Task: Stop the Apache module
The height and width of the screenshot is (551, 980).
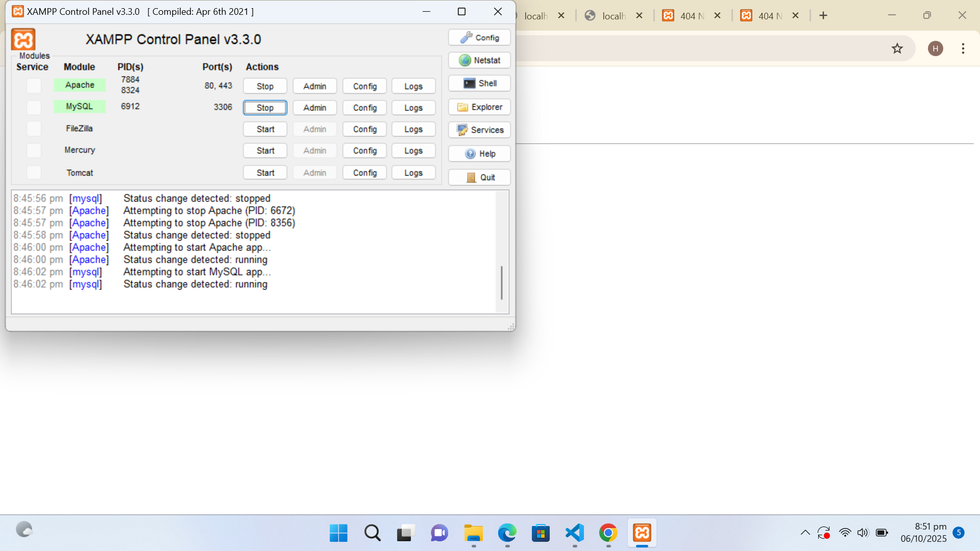Action: pos(264,86)
